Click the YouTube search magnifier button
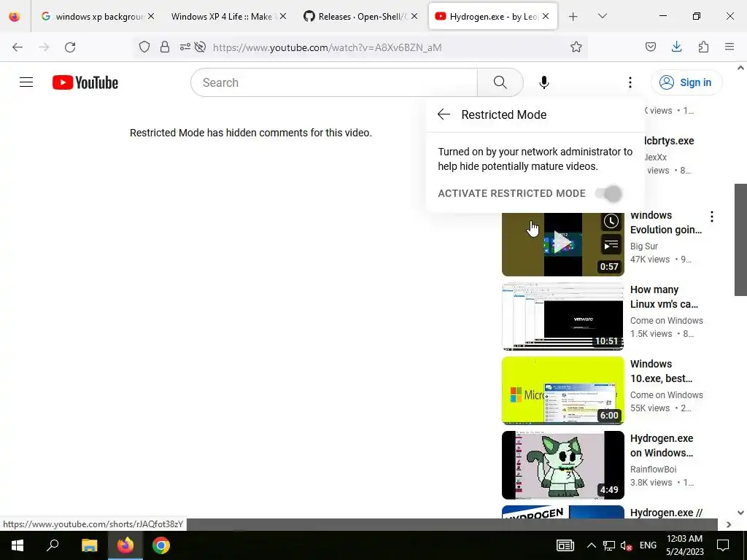The height and width of the screenshot is (560, 747). [x=500, y=82]
